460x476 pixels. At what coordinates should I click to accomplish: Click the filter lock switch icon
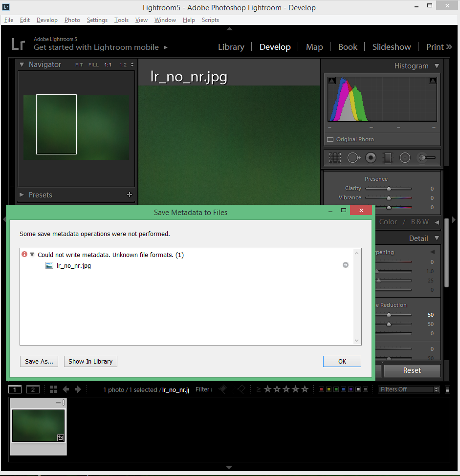click(447, 390)
